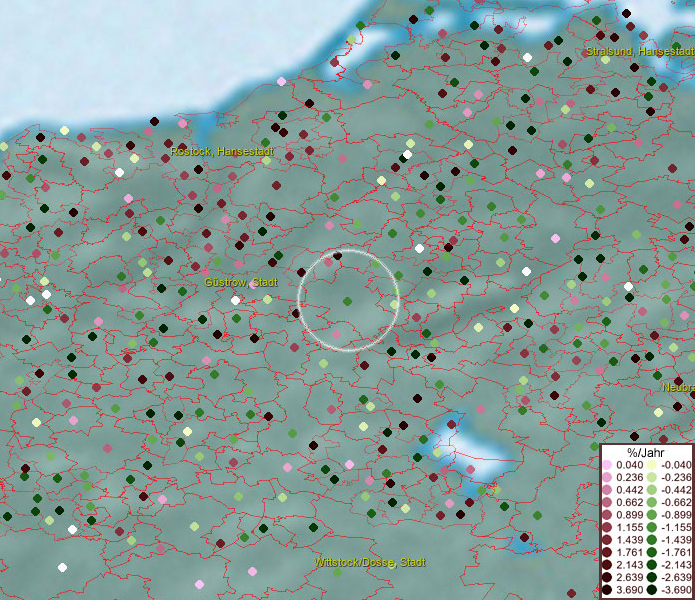Select the 0.662 legend entry

pyautogui.click(x=629, y=502)
